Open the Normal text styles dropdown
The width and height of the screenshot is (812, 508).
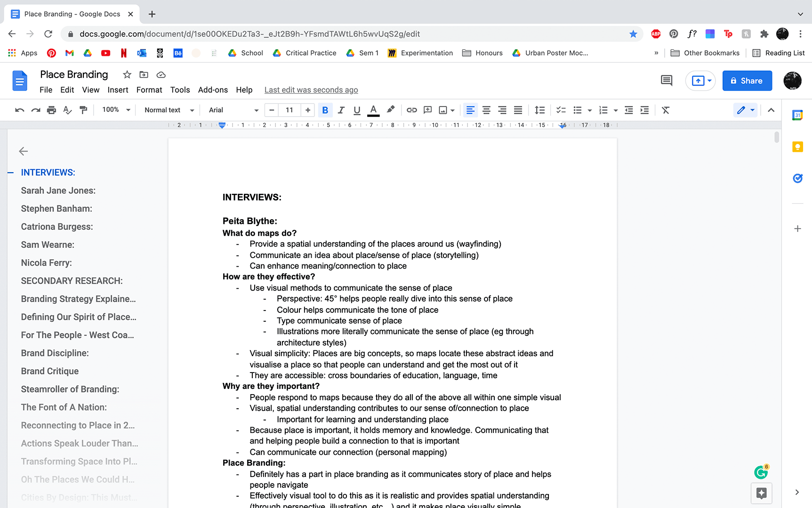click(169, 110)
